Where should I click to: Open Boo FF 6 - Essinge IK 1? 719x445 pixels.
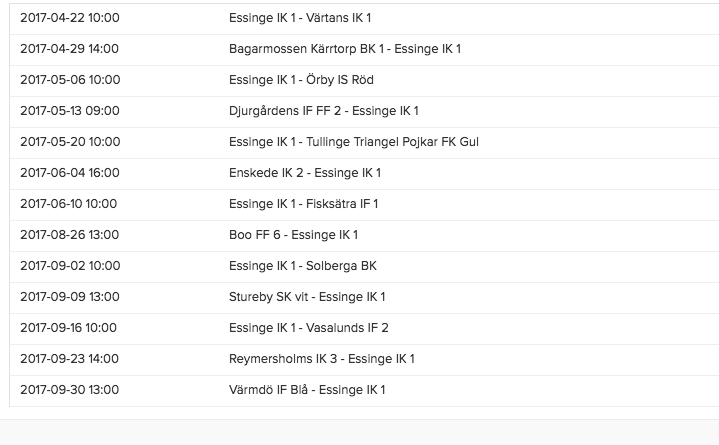pyautogui.click(x=293, y=235)
